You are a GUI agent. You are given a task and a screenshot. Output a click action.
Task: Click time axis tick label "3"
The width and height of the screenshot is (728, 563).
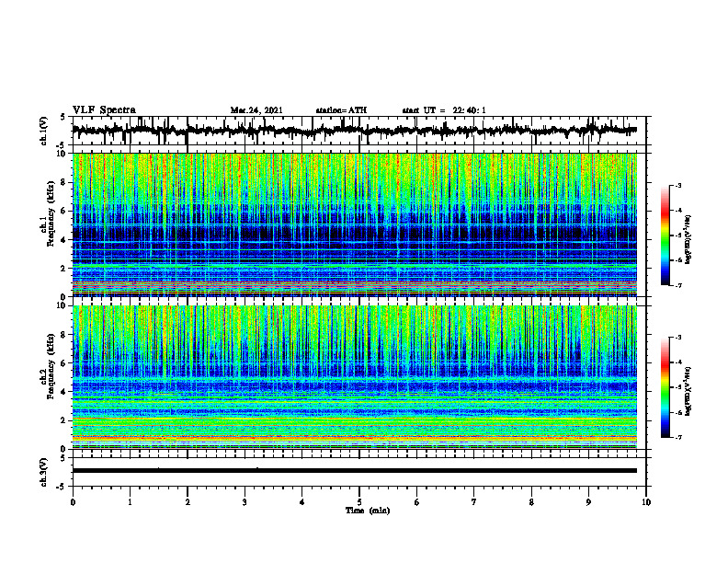coord(245,502)
